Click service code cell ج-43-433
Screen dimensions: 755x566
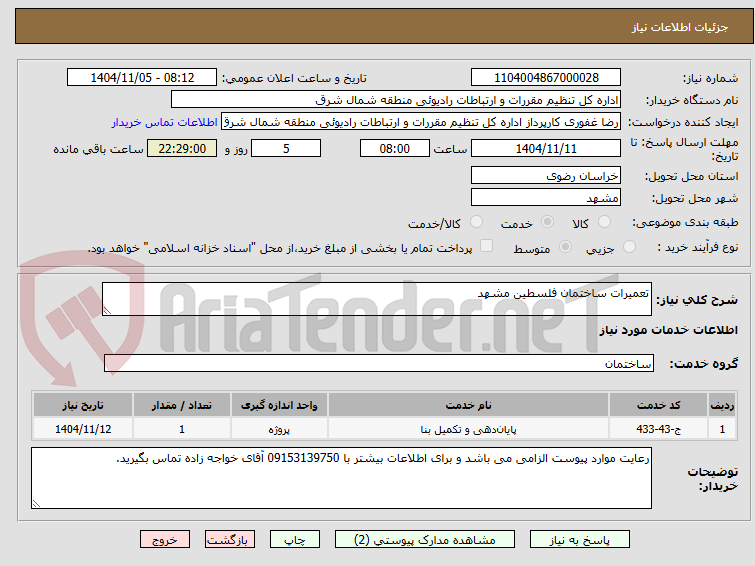point(658,429)
